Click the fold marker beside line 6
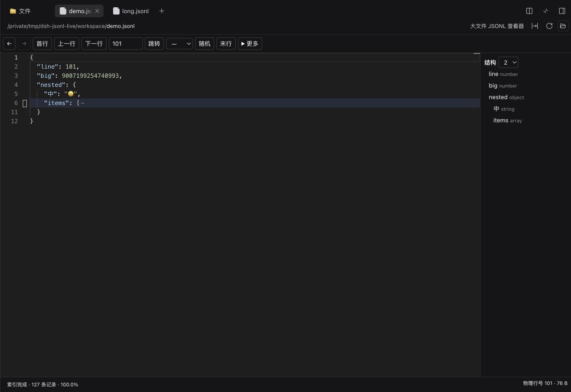The height and width of the screenshot is (392, 571). click(25, 103)
